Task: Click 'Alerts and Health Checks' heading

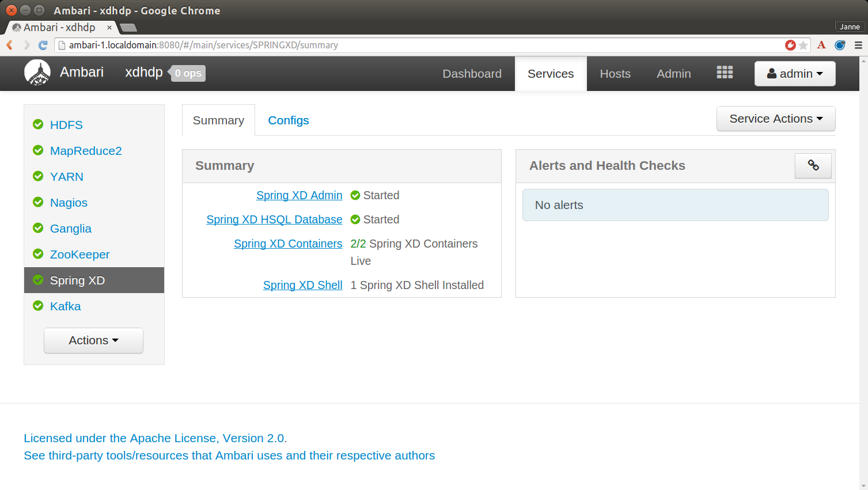Action: tap(607, 166)
